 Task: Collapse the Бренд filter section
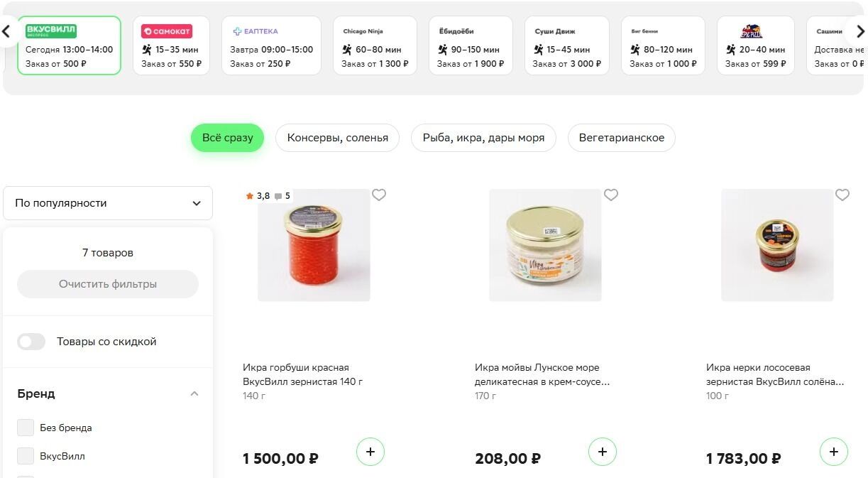pyautogui.click(x=194, y=393)
